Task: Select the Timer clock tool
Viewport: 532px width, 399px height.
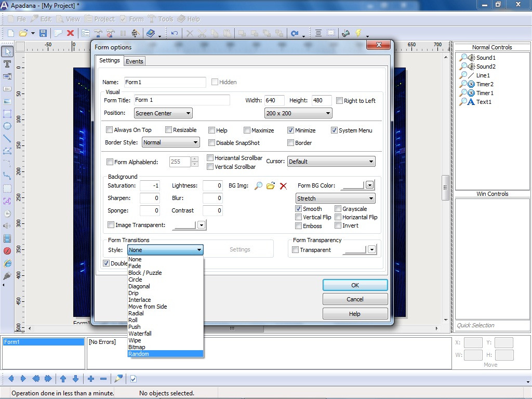Action: pyautogui.click(x=7, y=214)
